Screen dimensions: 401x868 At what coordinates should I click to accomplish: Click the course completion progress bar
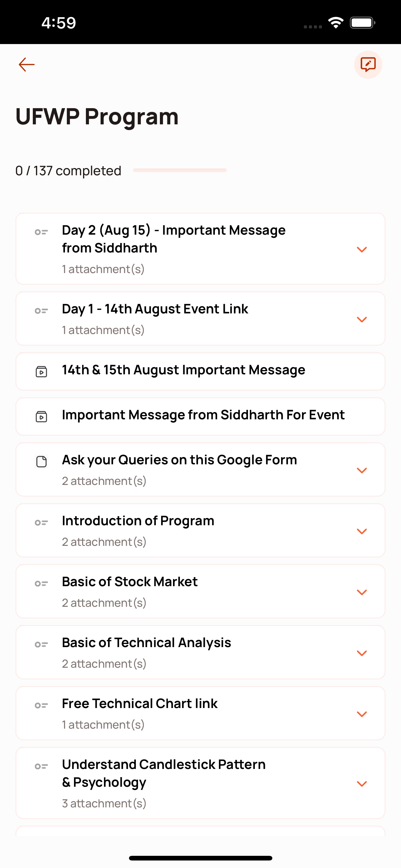(180, 170)
